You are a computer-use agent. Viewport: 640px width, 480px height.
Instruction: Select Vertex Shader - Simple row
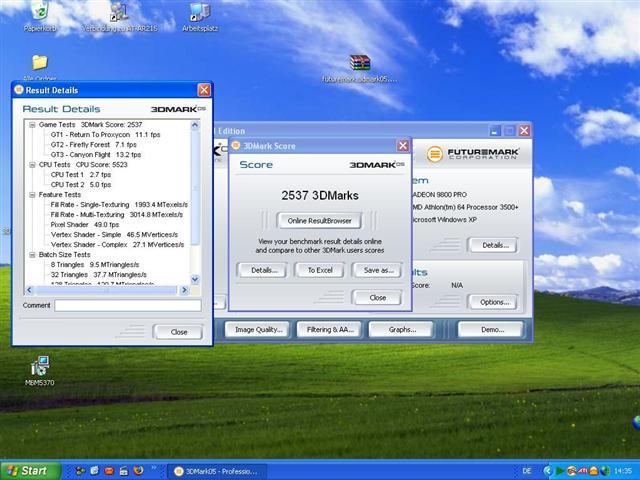[114, 235]
